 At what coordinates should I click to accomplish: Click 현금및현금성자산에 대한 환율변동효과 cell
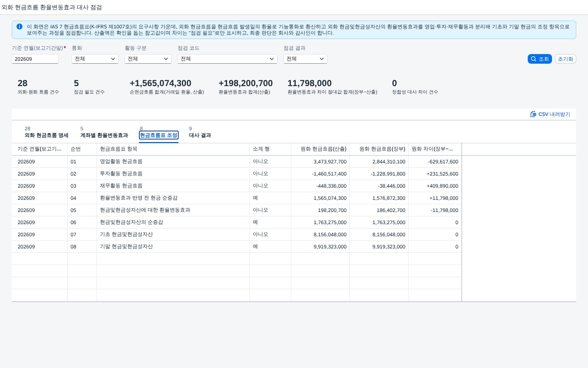tap(173, 210)
